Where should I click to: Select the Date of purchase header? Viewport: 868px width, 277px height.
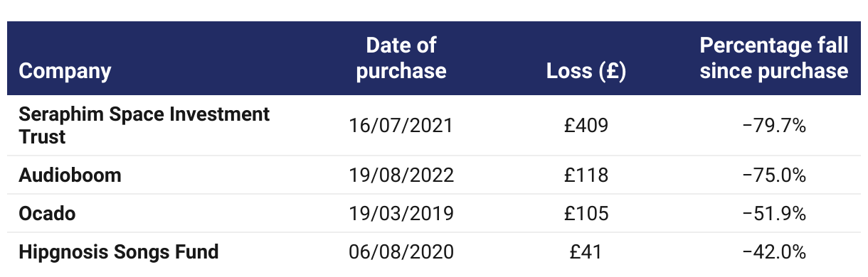click(x=401, y=58)
